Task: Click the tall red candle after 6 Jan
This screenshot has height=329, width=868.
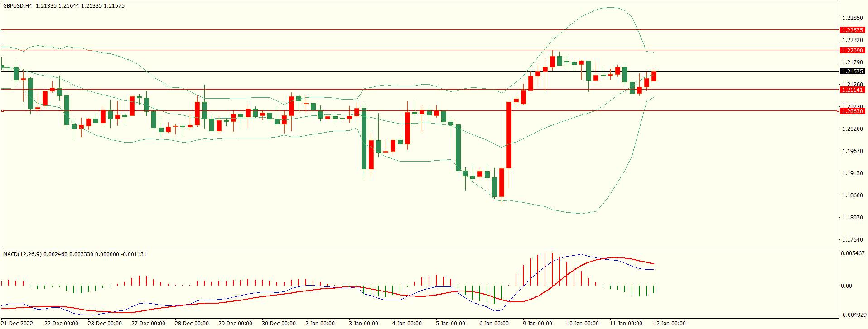Action: [x=509, y=135]
